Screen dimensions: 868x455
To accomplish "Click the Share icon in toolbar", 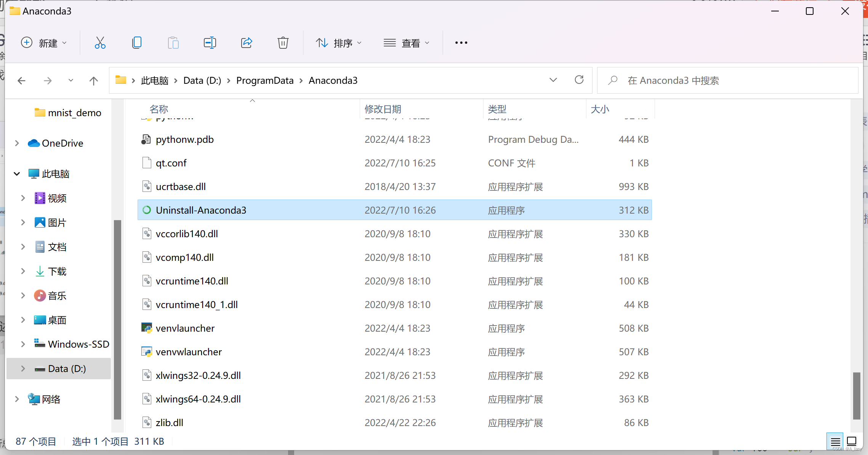I will click(x=247, y=43).
